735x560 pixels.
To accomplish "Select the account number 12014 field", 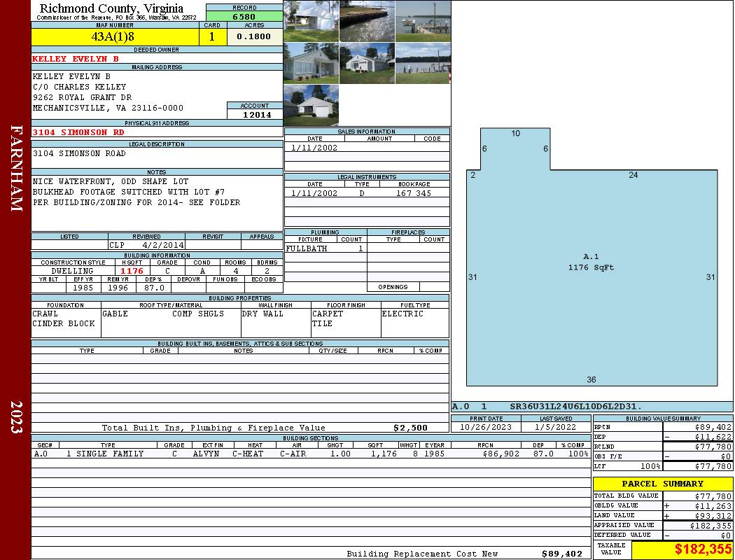I will pos(256,114).
